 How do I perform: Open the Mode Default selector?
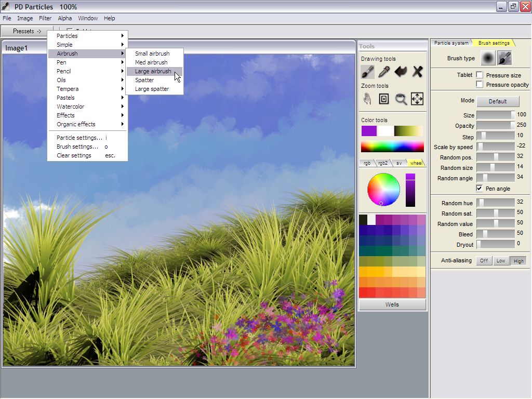tap(497, 101)
